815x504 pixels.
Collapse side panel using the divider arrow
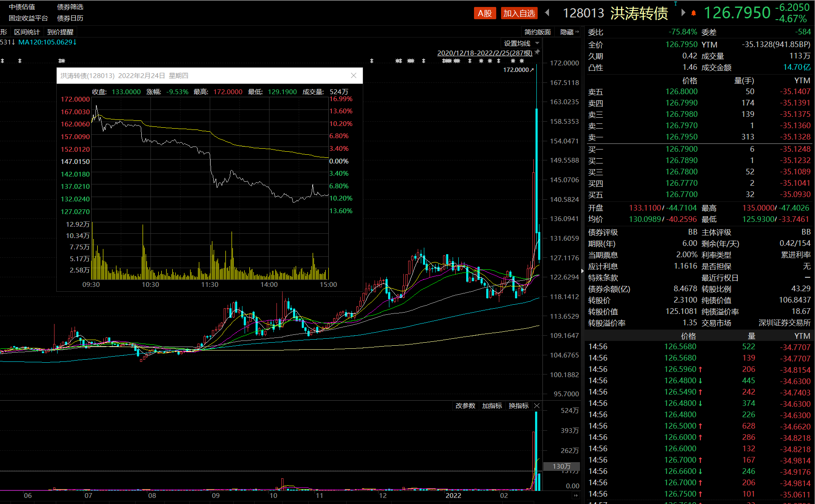point(583,271)
